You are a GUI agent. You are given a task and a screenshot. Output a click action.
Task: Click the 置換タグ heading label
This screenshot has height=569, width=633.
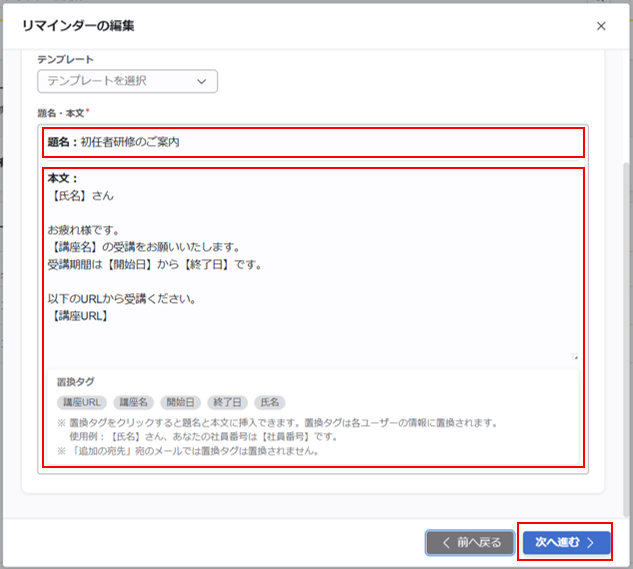[75, 382]
